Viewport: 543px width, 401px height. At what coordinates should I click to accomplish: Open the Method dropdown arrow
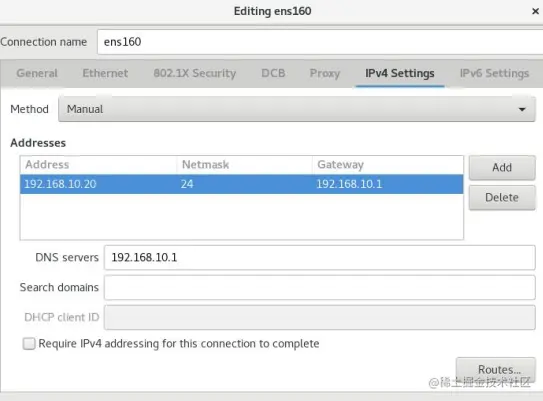tap(522, 109)
